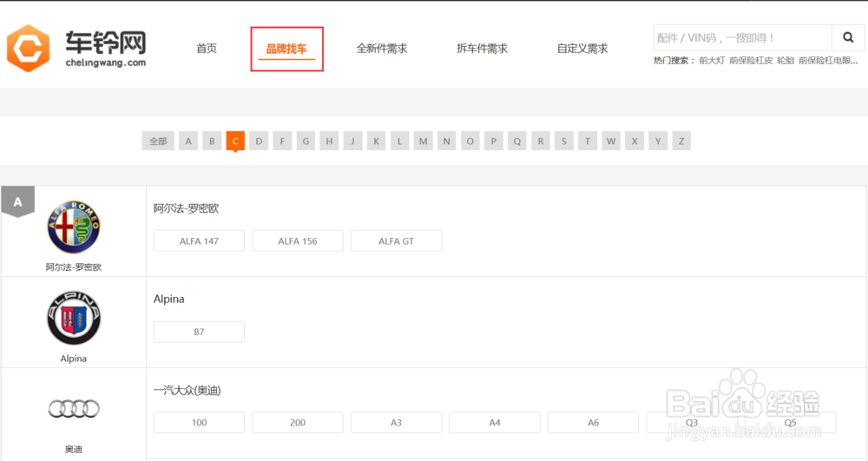Filter brands by letter K
Image resolution: width=868 pixels, height=461 pixels.
click(x=376, y=142)
